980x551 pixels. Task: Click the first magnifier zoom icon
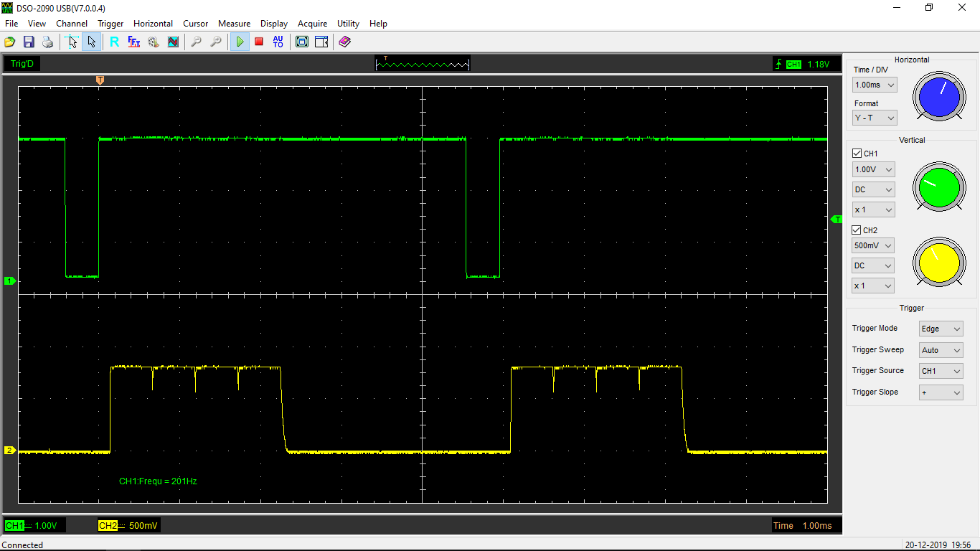pyautogui.click(x=196, y=42)
